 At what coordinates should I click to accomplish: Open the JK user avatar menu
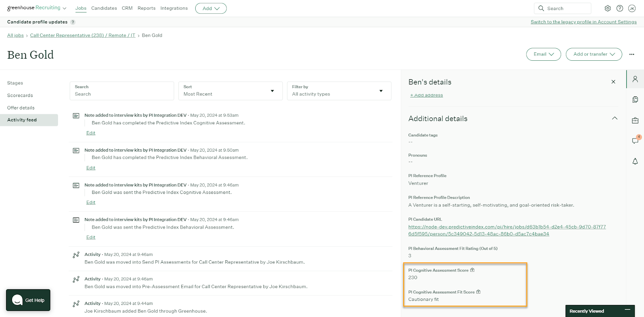point(632,8)
